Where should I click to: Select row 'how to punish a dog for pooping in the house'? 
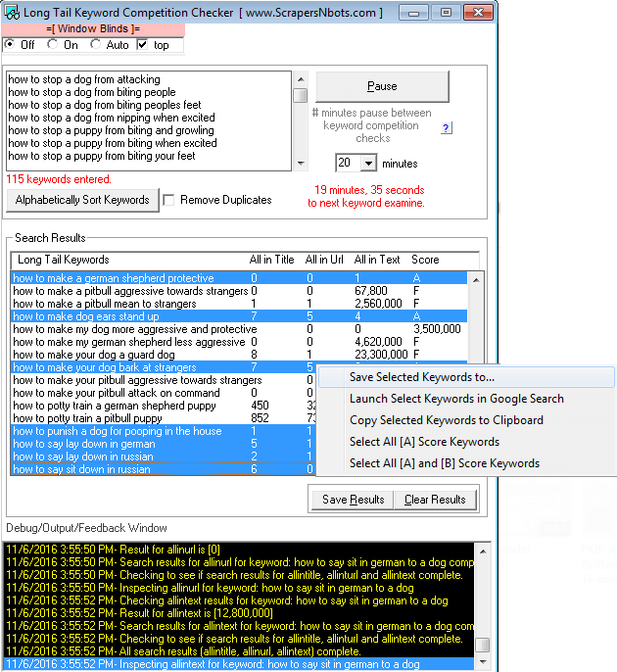coord(164,431)
